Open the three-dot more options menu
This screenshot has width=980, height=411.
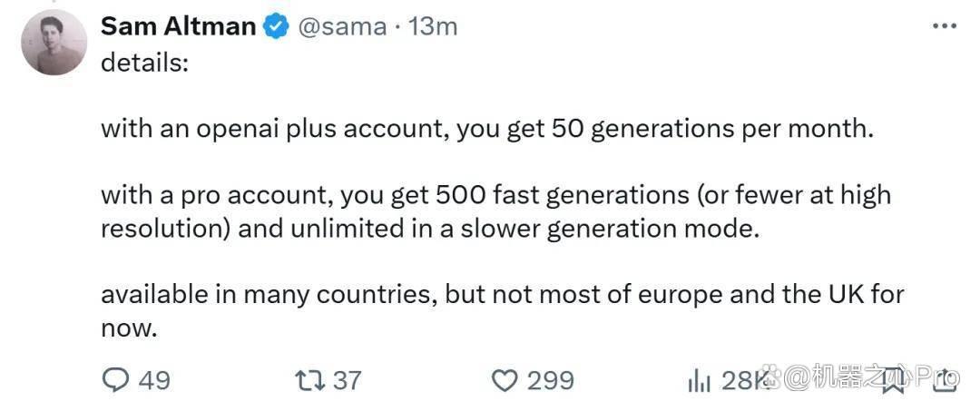945,25
